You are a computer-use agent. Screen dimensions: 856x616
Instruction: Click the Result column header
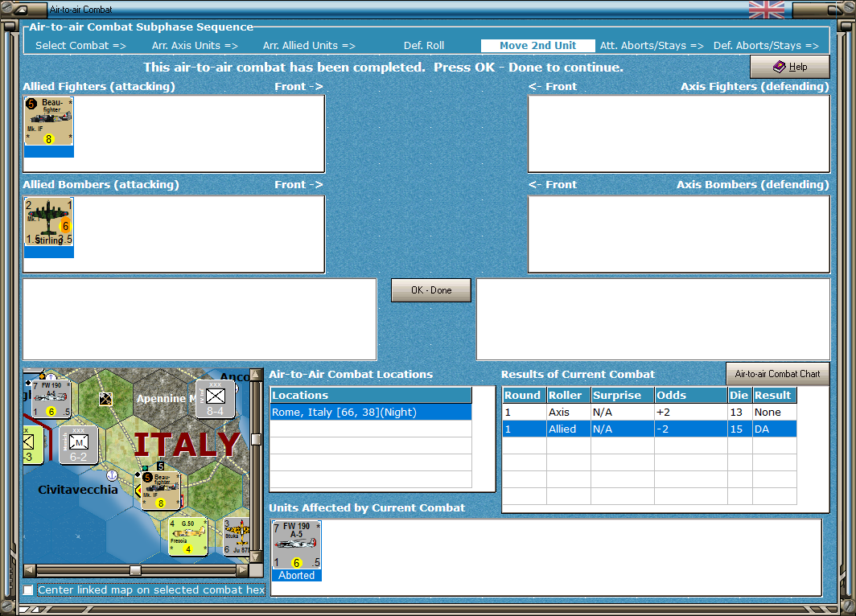coord(774,395)
